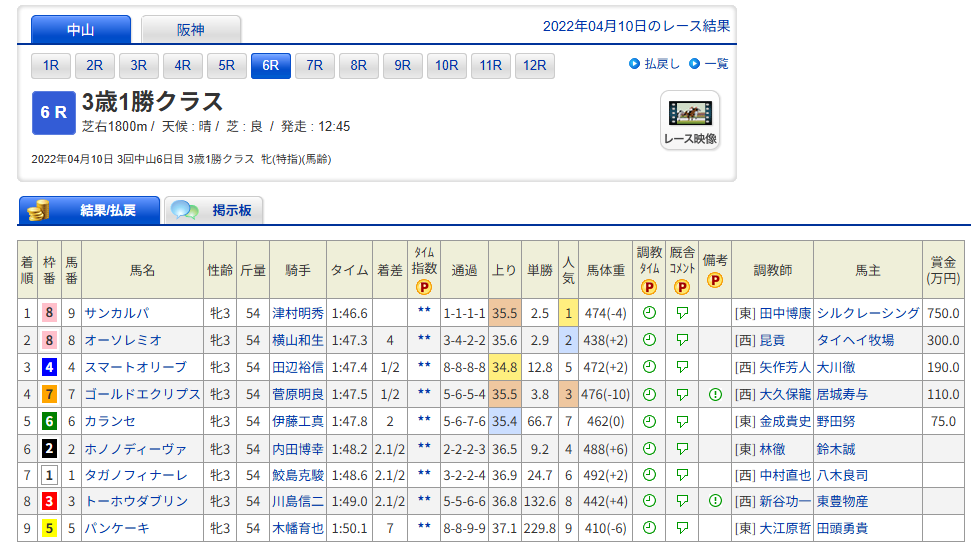This screenshot has width=971, height=554.
Task: Click the P icon under 厩舎コメント header
Action: click(682, 287)
